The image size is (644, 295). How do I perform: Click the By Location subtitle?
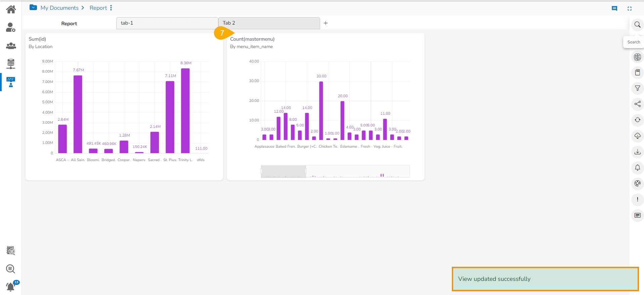pyautogui.click(x=40, y=47)
